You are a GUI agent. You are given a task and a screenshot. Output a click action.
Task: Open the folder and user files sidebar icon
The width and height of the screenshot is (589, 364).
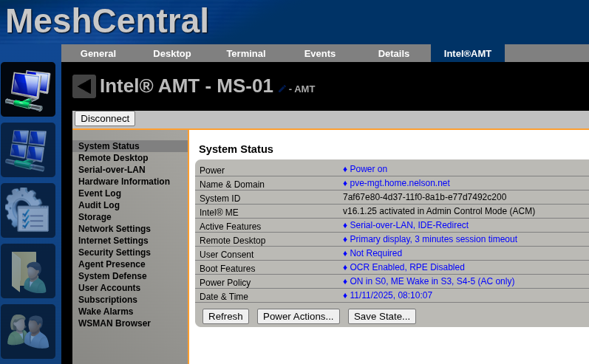[x=28, y=271]
